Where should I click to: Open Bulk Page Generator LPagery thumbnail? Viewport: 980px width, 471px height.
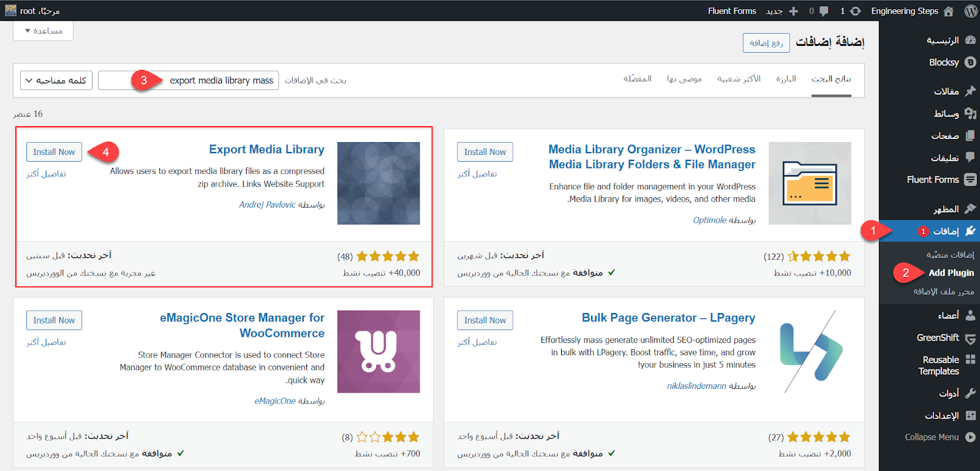(810, 352)
